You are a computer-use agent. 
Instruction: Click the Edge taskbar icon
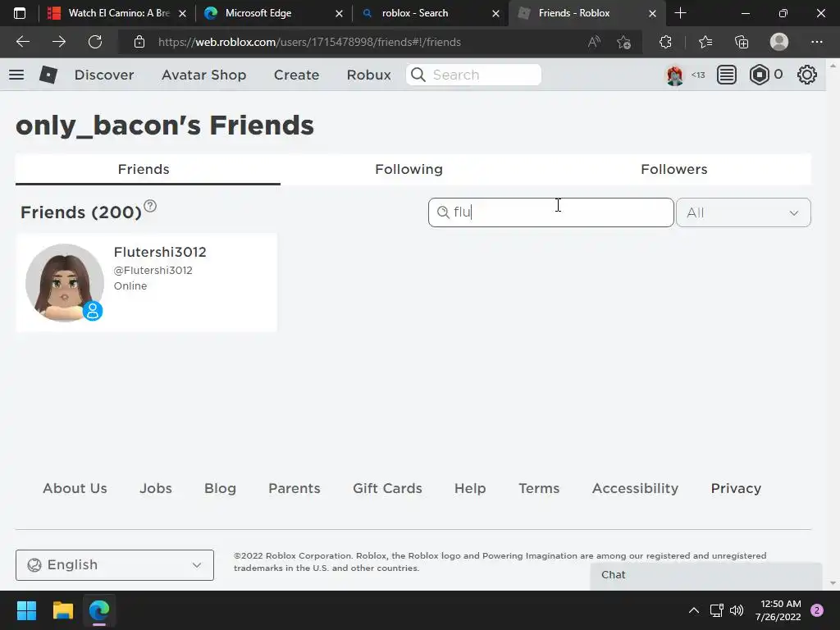pyautogui.click(x=99, y=610)
